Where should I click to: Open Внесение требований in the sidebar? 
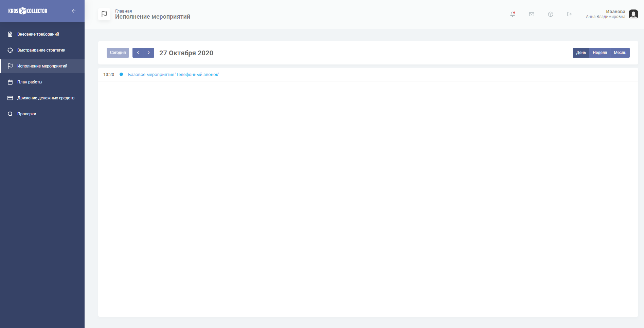tap(38, 34)
